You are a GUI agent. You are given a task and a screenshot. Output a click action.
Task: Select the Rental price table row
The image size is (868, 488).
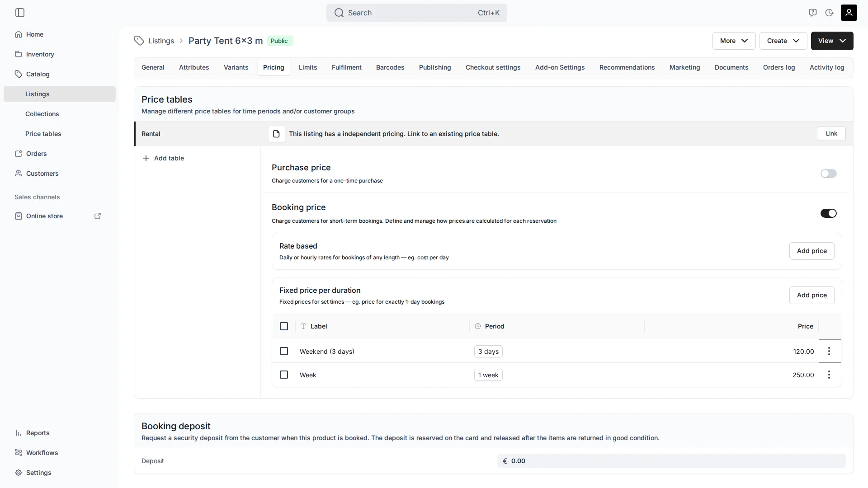[198, 134]
